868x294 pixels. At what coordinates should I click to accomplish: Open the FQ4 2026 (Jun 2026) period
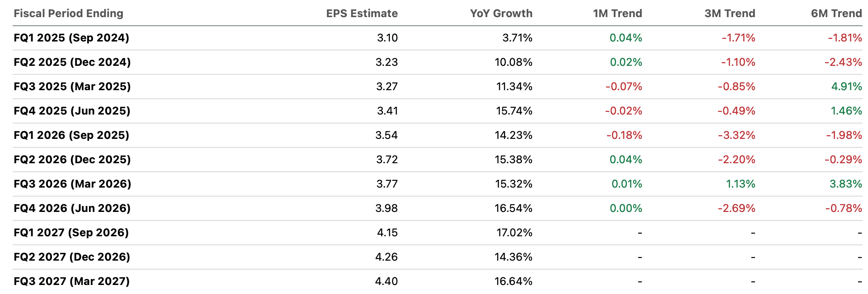coord(72,208)
